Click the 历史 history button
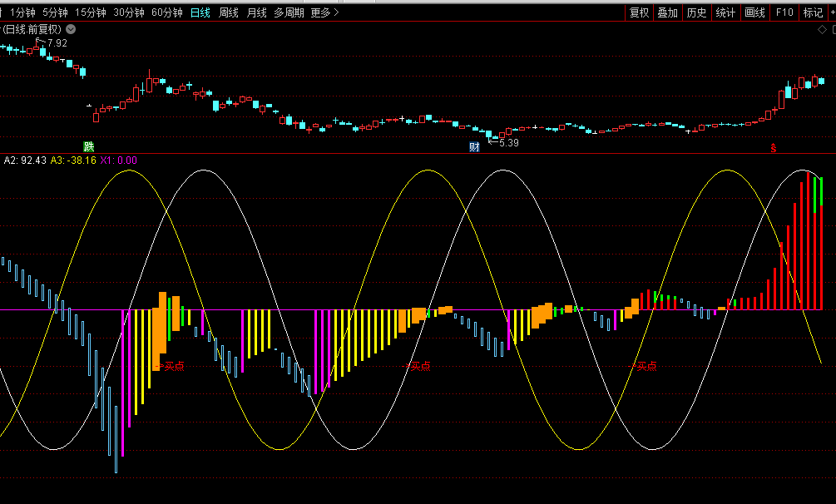Image resolution: width=836 pixels, height=504 pixels. tap(696, 12)
